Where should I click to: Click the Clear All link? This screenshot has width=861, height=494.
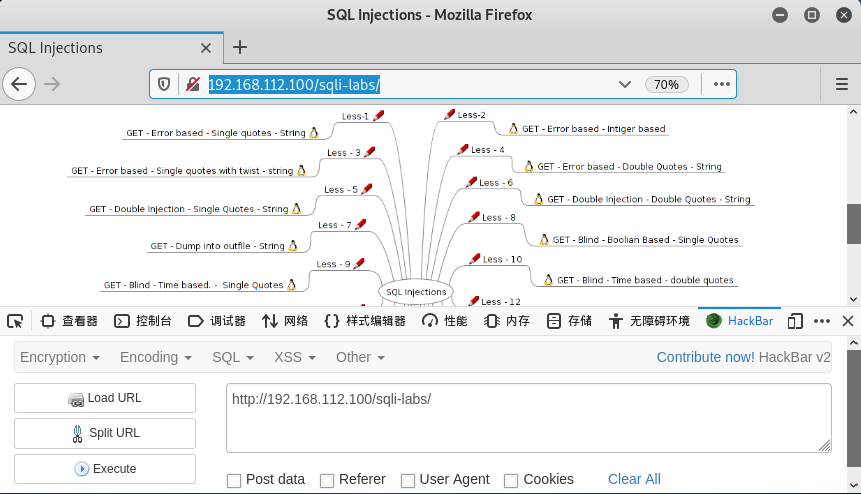point(634,479)
